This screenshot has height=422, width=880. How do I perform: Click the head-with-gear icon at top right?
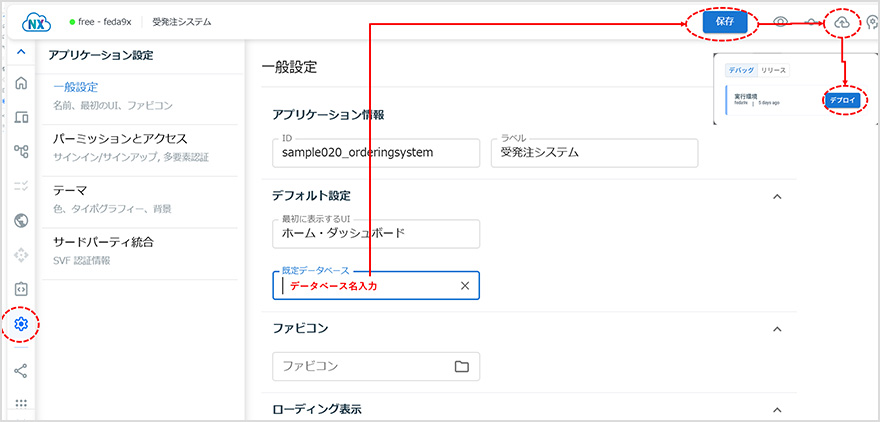point(872,22)
